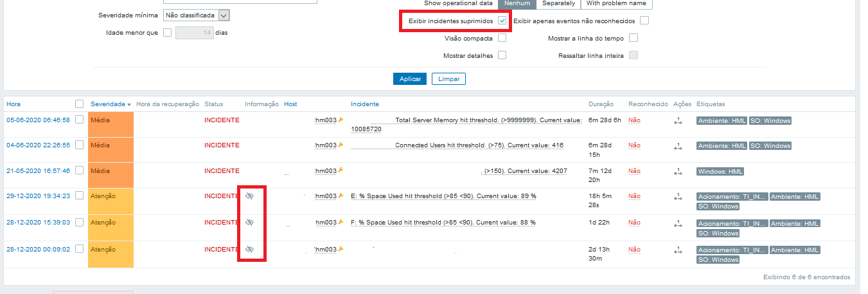Click suppressed eye icon in 28-12-2020 15:39:03 row
Viewport: 868px width, 294px height.
(250, 222)
